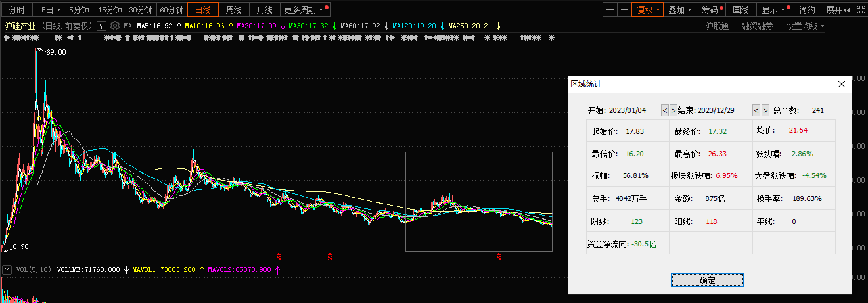This screenshot has height=303, width=868.
Task: Move start date earlier with left arrow
Action: [x=665, y=110]
